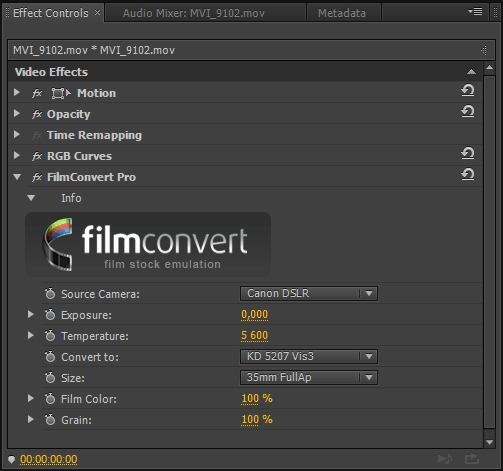The height and width of the screenshot is (471, 503).
Task: Click the 00:00:00:00 timecode
Action: 49,459
